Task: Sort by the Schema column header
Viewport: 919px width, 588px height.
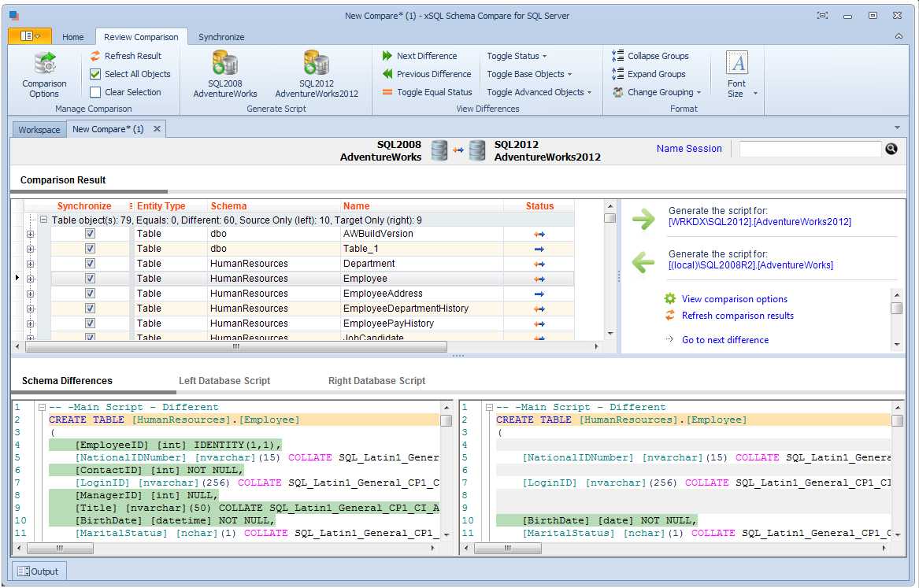Action: click(x=228, y=206)
